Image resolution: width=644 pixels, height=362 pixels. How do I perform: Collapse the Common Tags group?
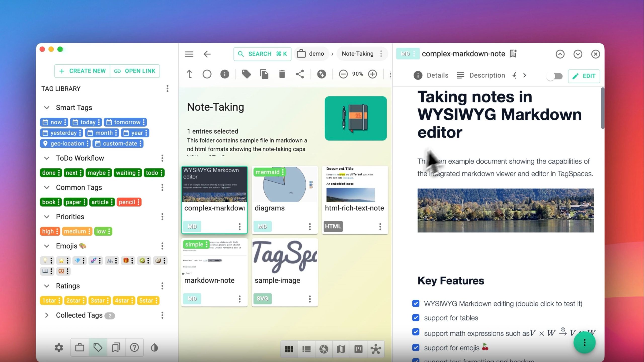pos(47,188)
